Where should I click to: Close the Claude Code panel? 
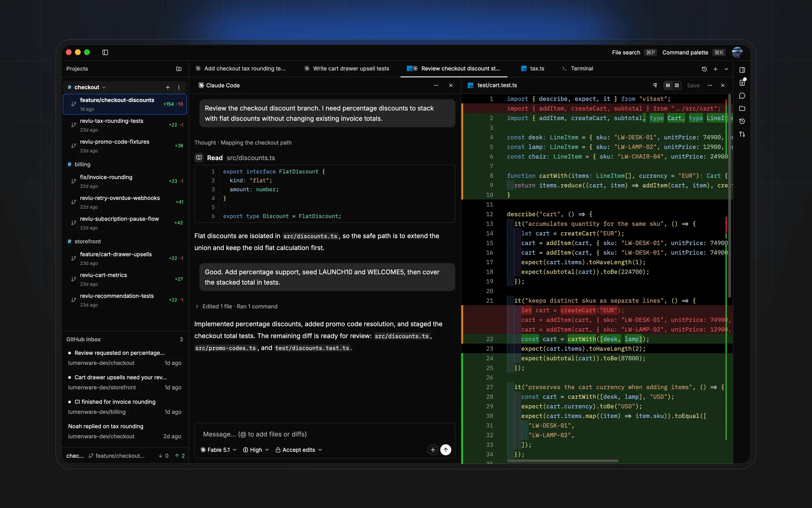click(x=451, y=85)
